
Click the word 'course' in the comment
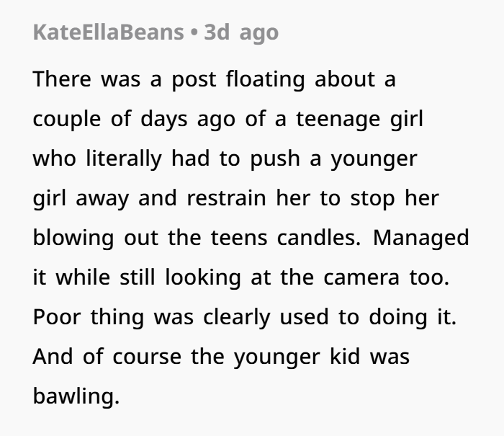point(147,357)
